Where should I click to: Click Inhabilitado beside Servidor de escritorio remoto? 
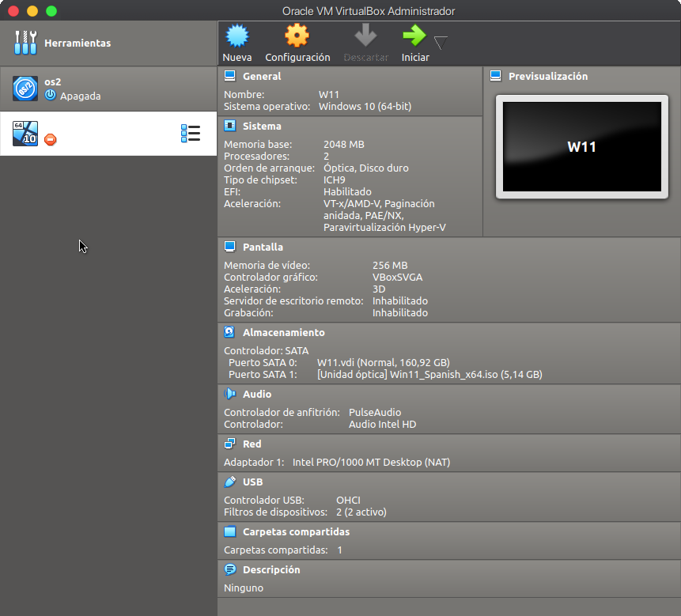[x=400, y=300]
